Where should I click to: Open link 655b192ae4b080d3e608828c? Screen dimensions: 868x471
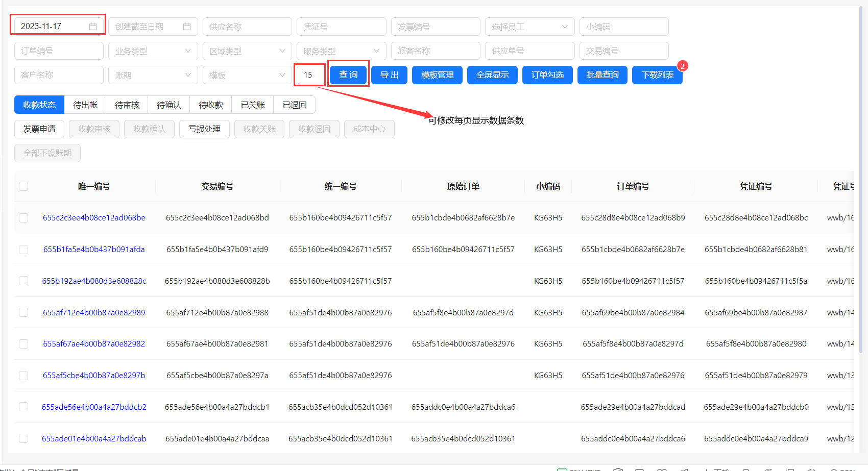(94, 281)
